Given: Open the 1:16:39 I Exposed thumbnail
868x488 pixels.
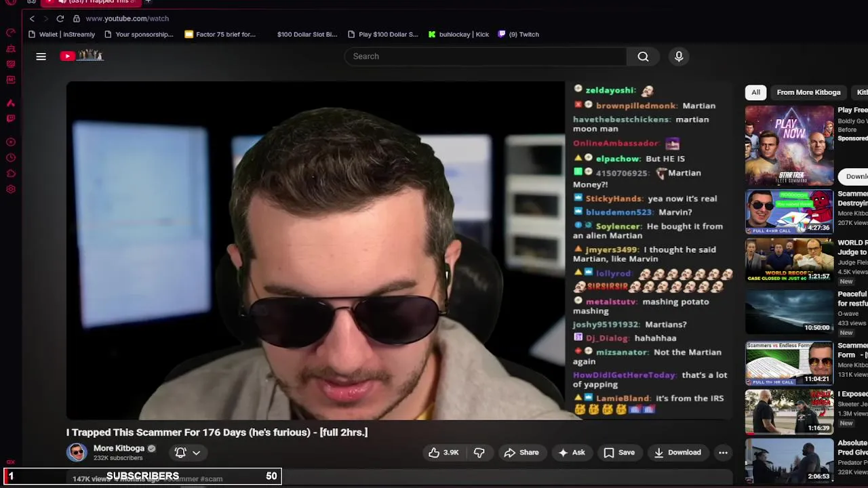Looking at the screenshot, I should coord(789,411).
